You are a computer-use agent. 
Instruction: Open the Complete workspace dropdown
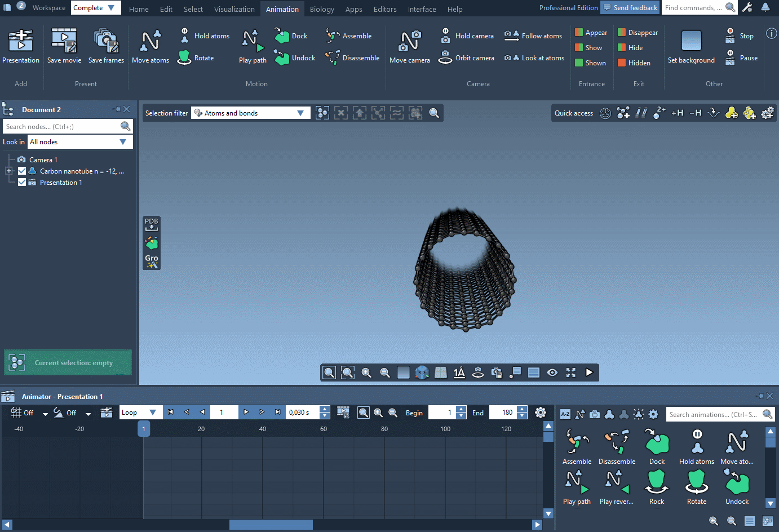coord(96,8)
